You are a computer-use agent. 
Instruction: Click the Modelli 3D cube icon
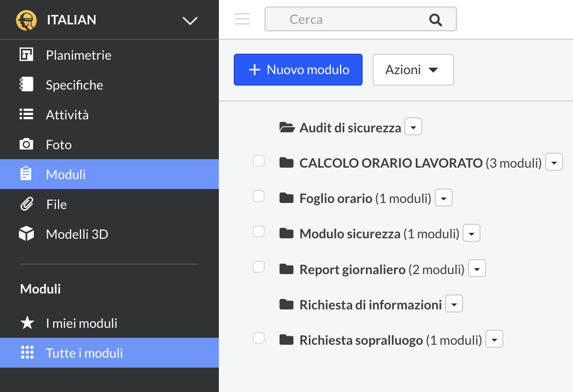click(x=26, y=233)
